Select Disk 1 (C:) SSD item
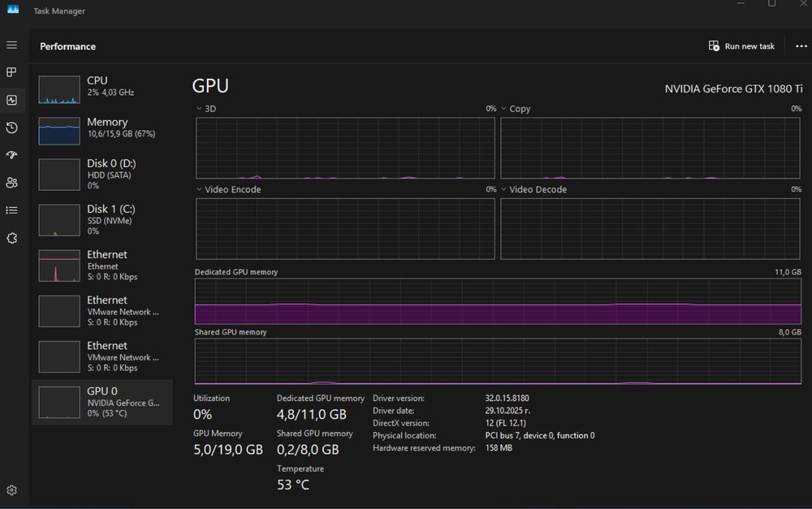This screenshot has height=509, width=812. coord(102,219)
